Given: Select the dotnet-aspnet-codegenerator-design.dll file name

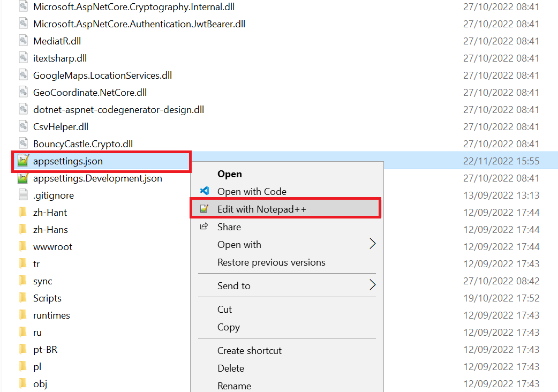Looking at the screenshot, I should pos(118,110).
